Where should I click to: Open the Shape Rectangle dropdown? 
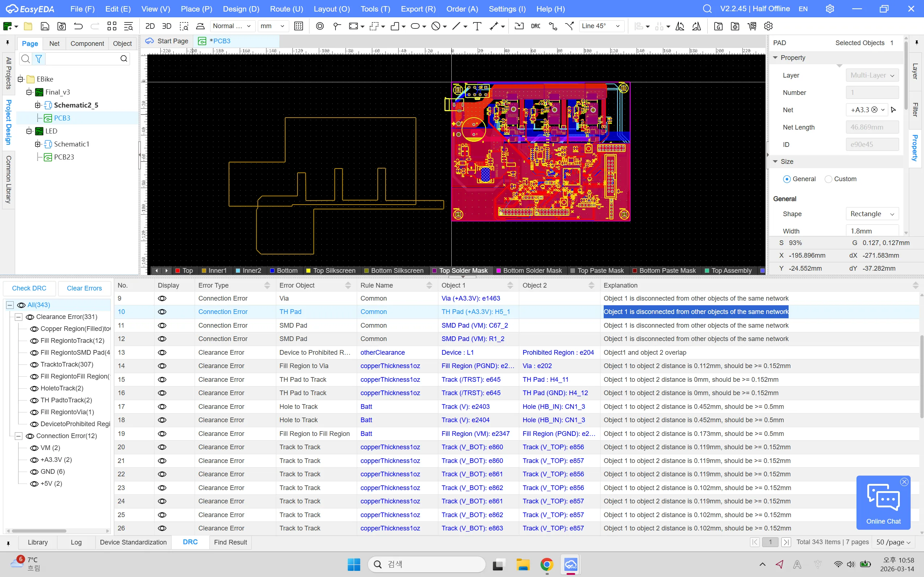point(872,214)
